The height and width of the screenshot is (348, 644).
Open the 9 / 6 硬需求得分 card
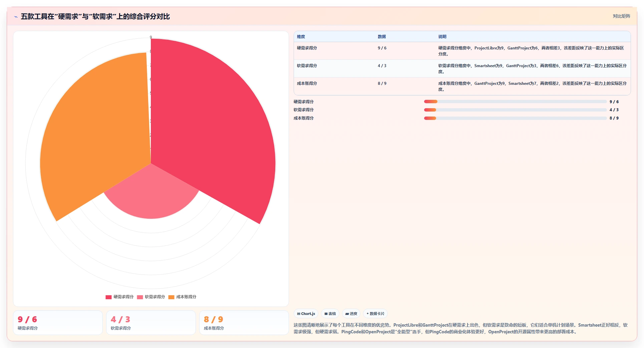58,323
